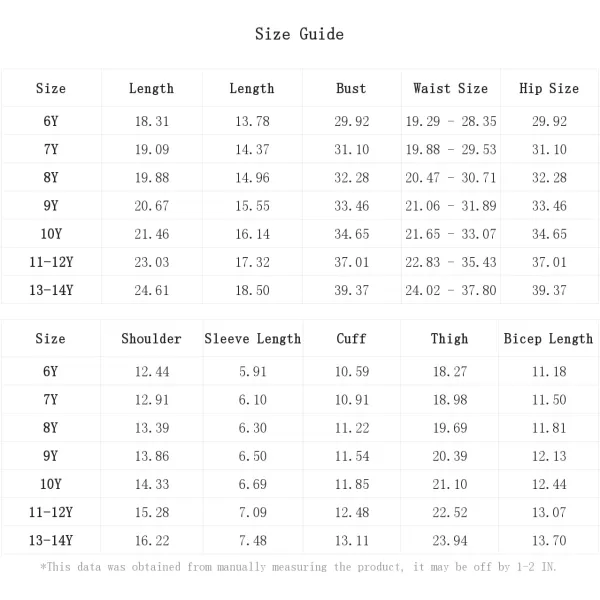Click the Shoulder column header
Image resolution: width=600 pixels, height=600 pixels.
[x=152, y=339]
